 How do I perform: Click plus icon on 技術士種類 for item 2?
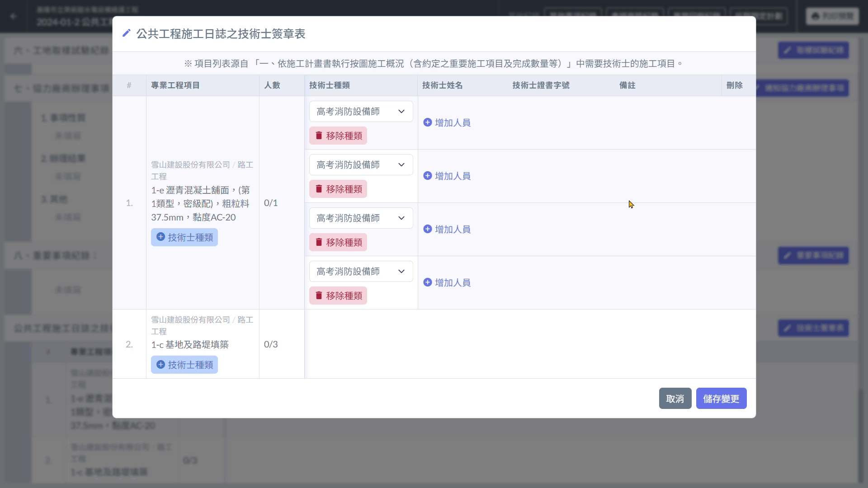160,364
